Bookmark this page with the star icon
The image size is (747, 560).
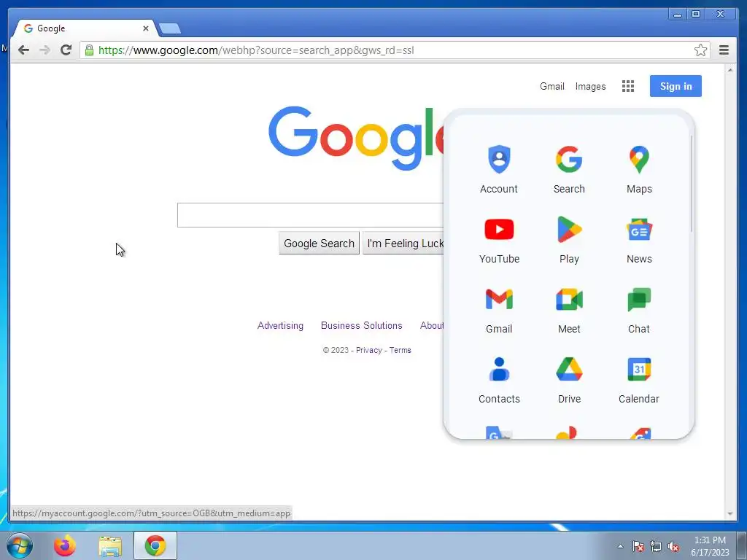(x=700, y=50)
